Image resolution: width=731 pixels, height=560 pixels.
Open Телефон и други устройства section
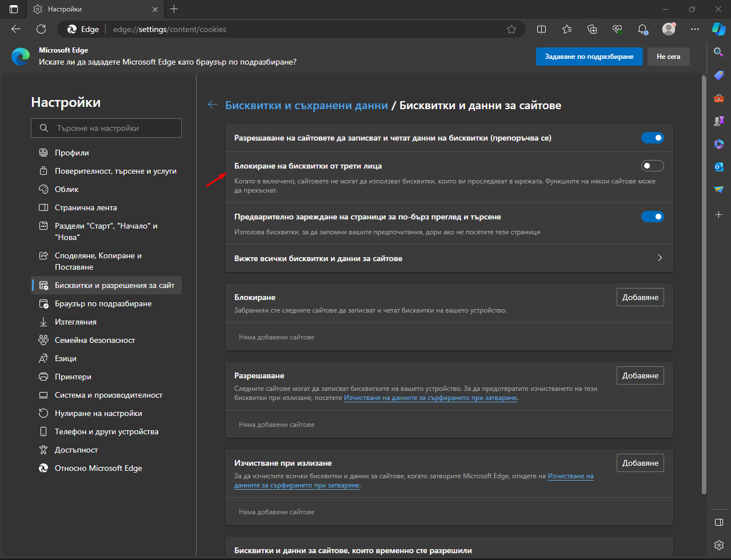click(x=106, y=431)
